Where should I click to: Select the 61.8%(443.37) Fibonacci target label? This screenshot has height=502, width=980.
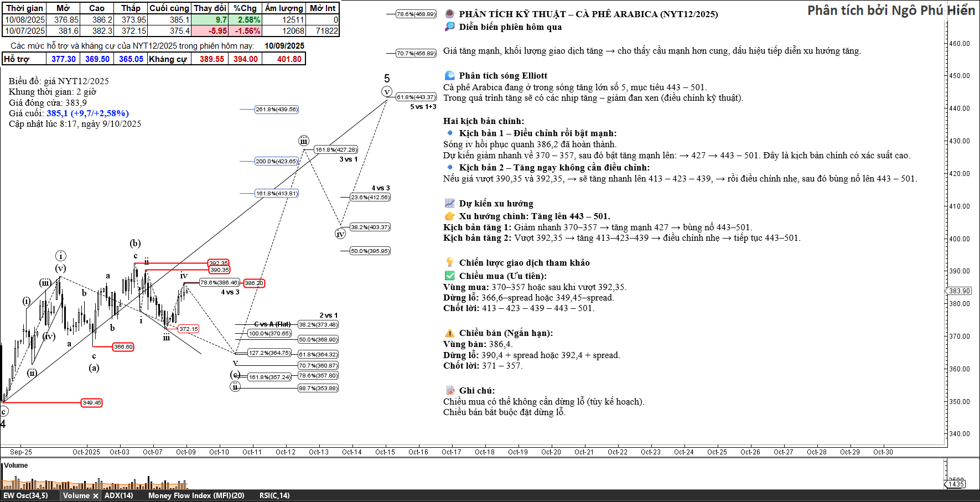(416, 97)
